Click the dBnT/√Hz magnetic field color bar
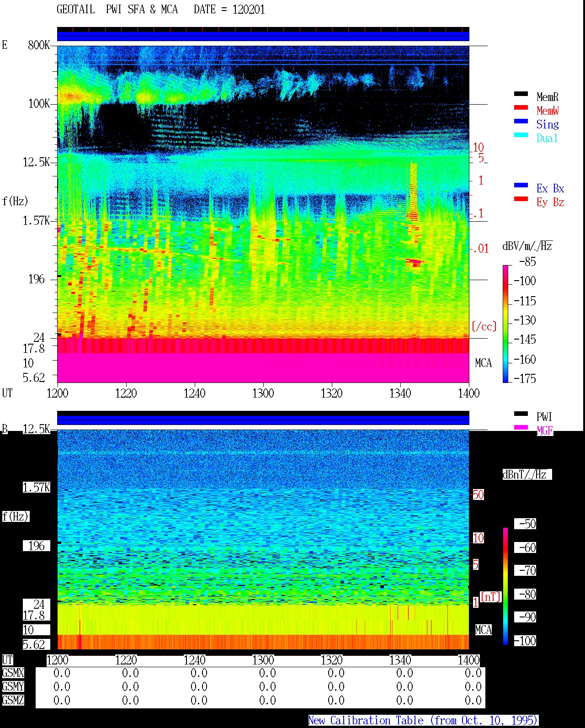The height and width of the screenshot is (728, 585). coord(505,586)
